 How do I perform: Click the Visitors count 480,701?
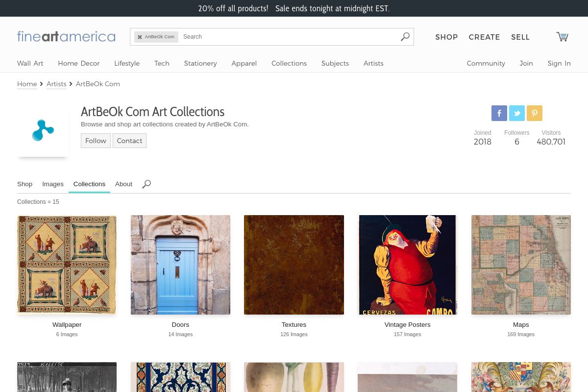point(551,142)
